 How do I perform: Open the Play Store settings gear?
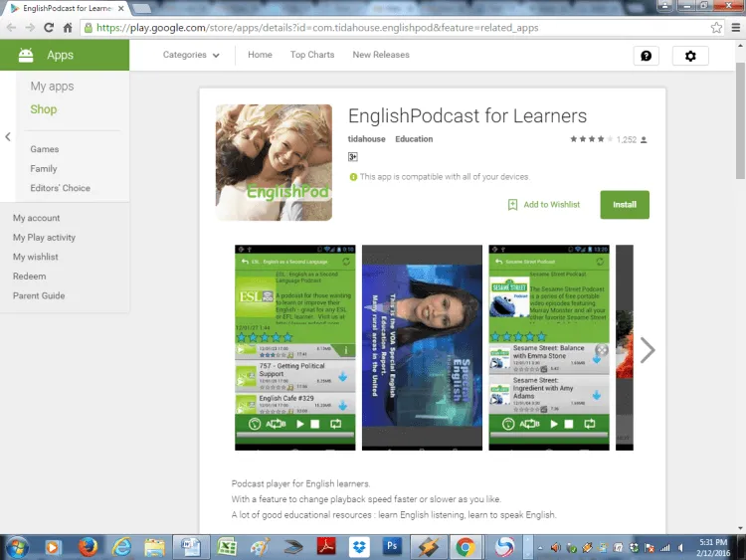[690, 56]
